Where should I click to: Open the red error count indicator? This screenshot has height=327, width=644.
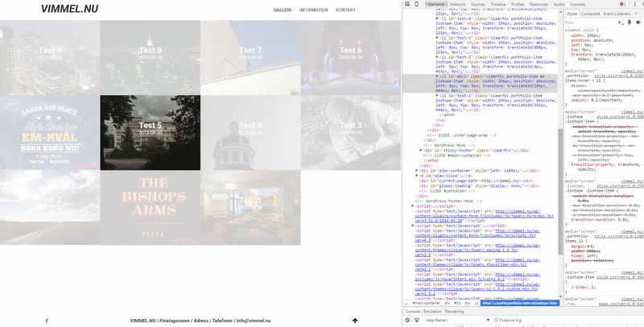(623, 4)
